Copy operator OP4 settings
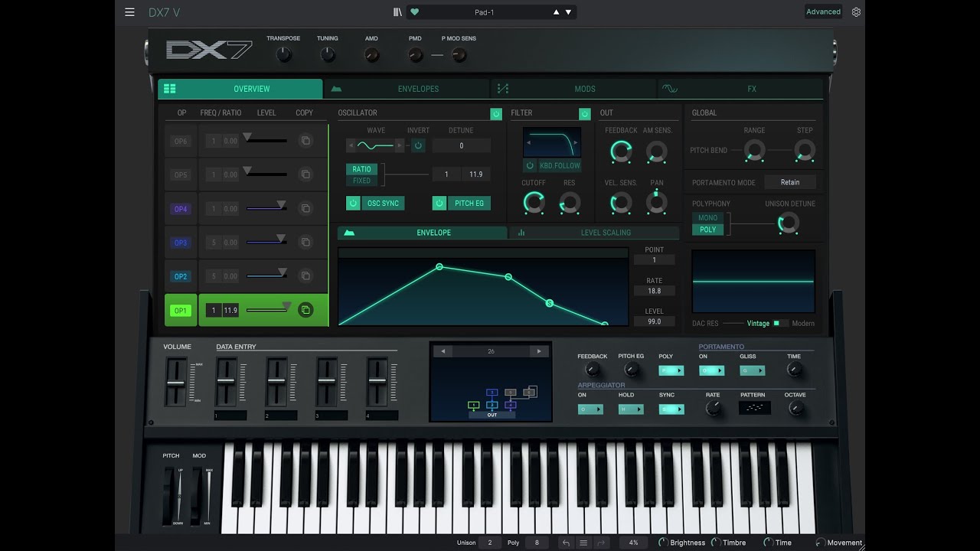This screenshot has width=980, height=551. [x=305, y=208]
